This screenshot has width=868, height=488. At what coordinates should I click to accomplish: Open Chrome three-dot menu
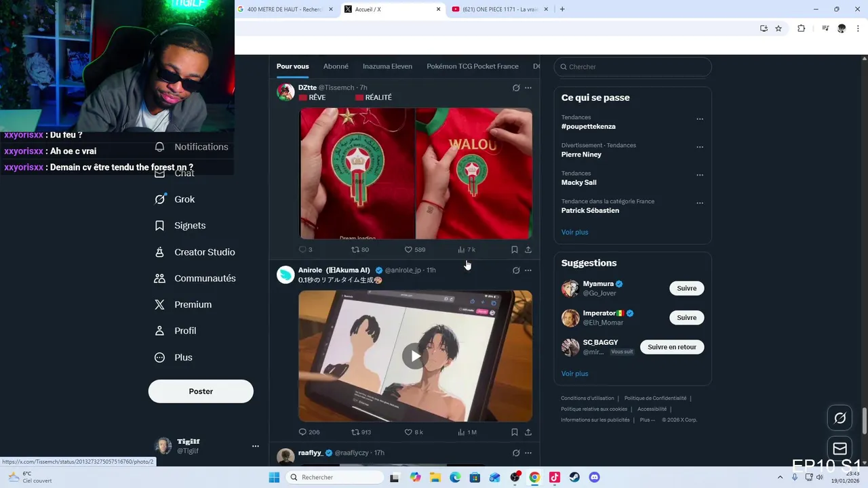[x=857, y=28]
